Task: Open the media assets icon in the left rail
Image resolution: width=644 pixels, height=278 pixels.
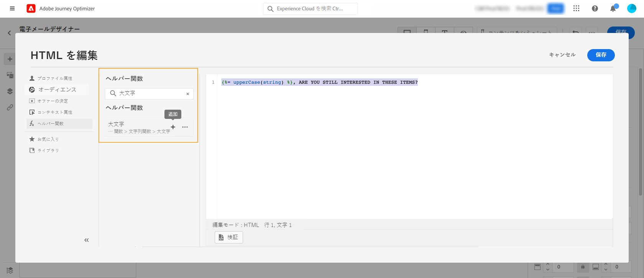Action: coord(10,75)
